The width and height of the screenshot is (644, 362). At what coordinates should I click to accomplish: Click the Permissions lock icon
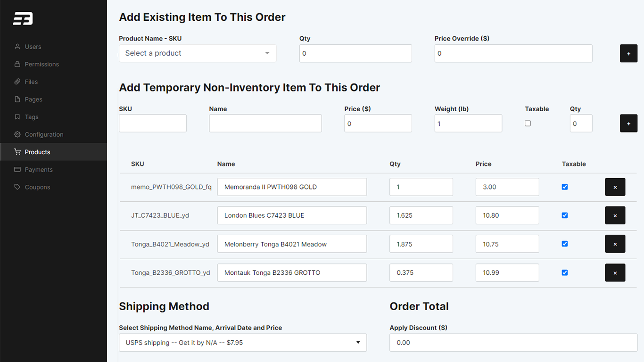17,64
